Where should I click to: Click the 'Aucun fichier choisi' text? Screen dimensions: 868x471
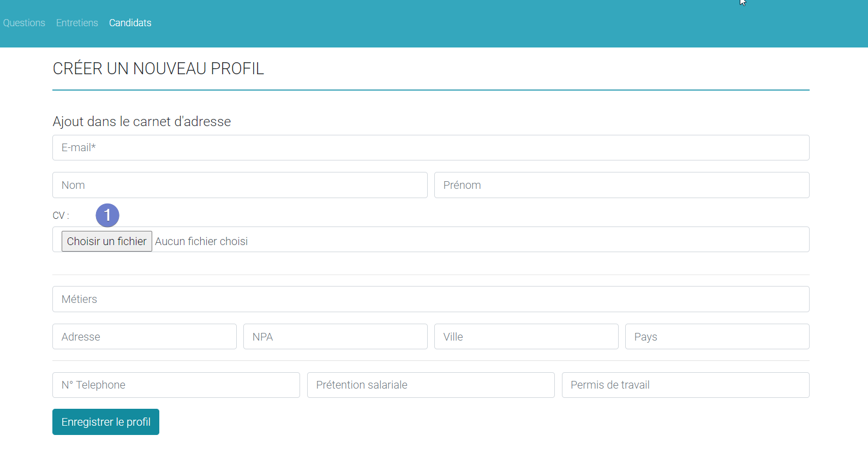pyautogui.click(x=201, y=241)
